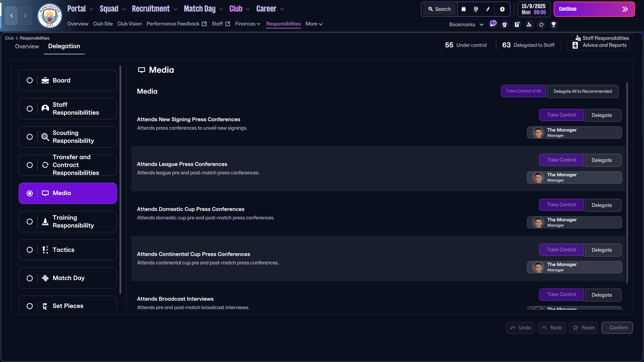Select the Board radio option

30,80
